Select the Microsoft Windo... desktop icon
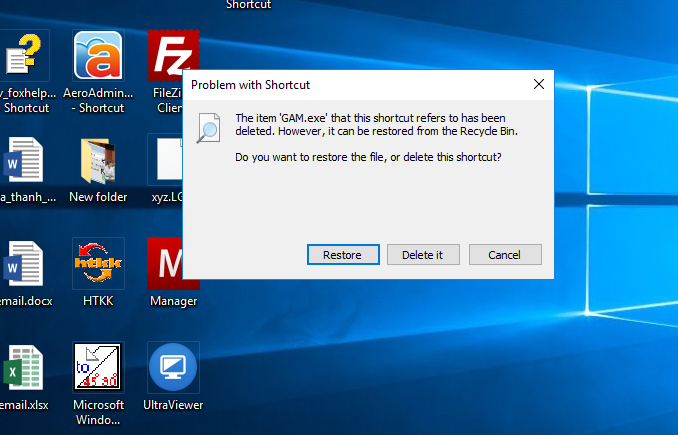This screenshot has height=435, width=678. [98, 367]
